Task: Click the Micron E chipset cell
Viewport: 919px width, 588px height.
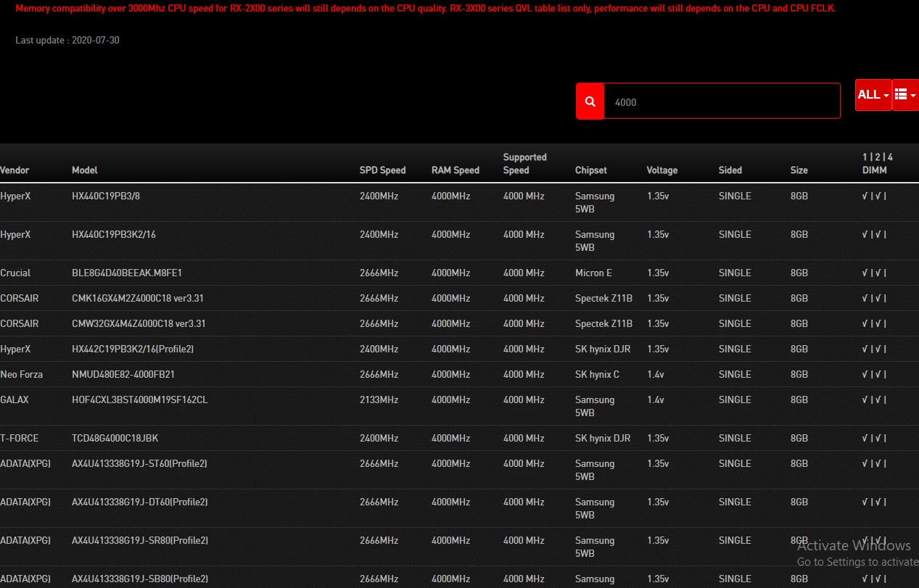Action: tap(593, 273)
